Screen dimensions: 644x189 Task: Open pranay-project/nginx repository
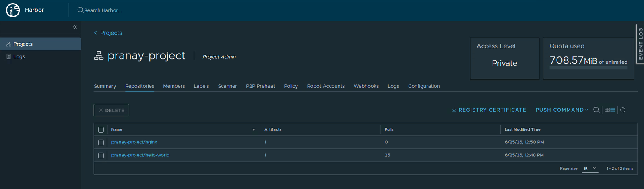[134, 142]
